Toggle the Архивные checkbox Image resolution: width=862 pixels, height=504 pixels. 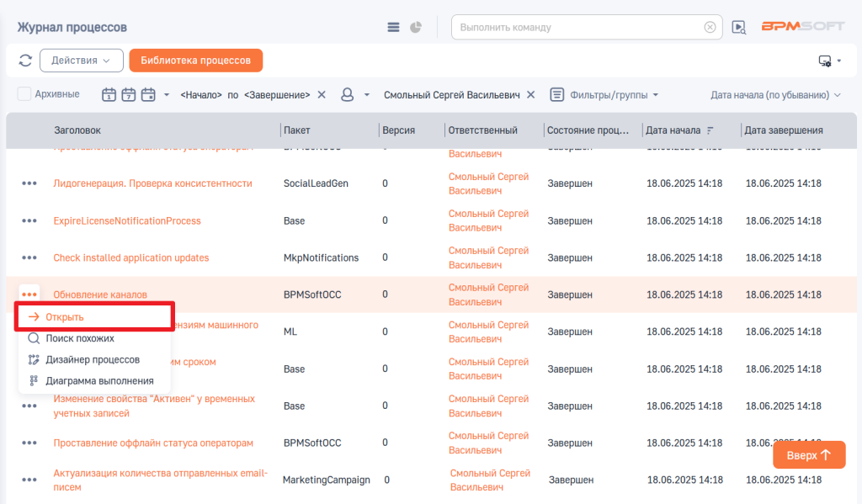point(24,94)
